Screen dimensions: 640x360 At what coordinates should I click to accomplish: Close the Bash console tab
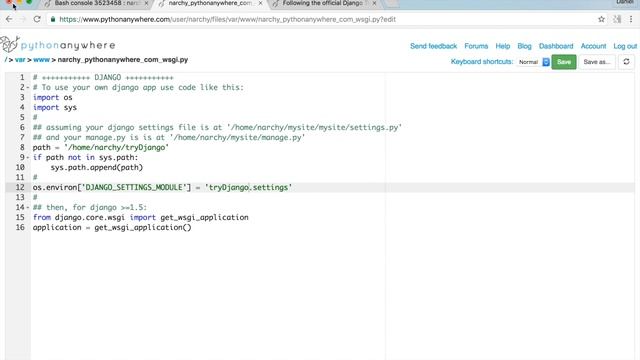[146, 3]
